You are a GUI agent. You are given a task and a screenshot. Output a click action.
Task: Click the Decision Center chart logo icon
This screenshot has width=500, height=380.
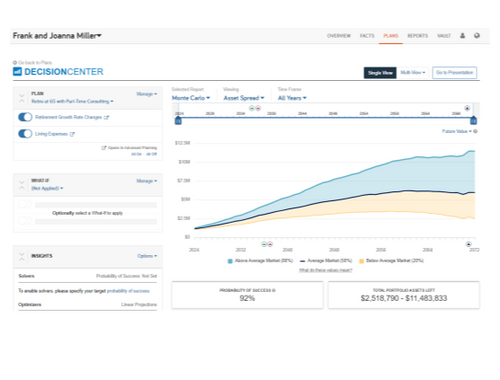[x=17, y=71]
